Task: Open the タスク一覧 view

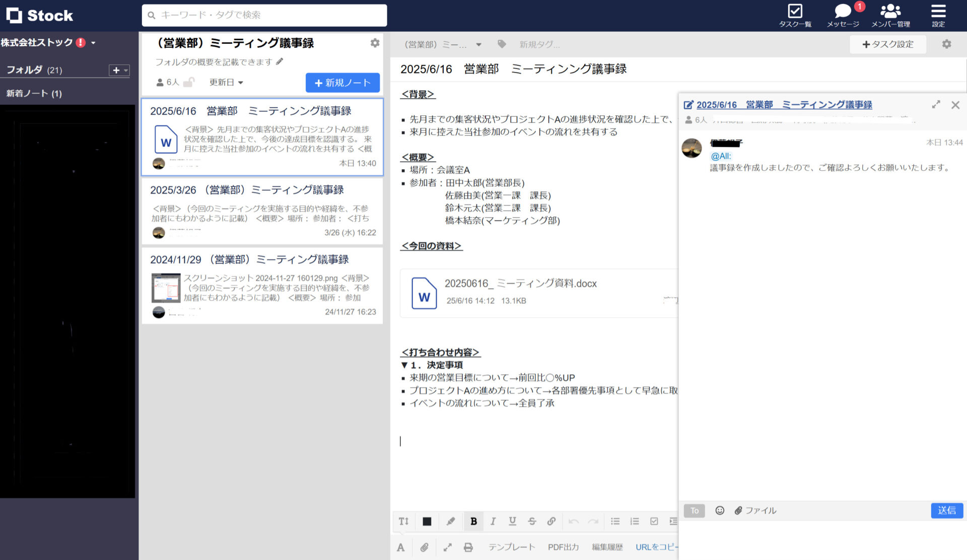Action: (x=795, y=15)
